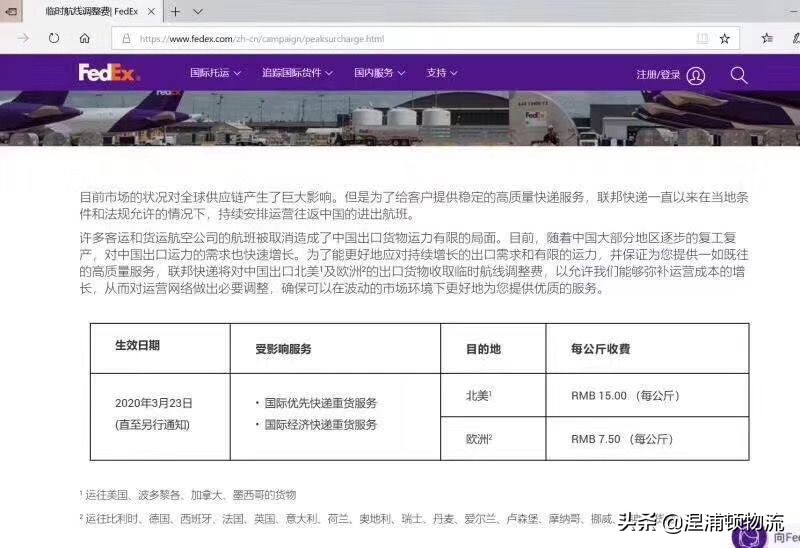The image size is (800, 548).
Task: Open new tab with plus icon
Action: click(176, 11)
